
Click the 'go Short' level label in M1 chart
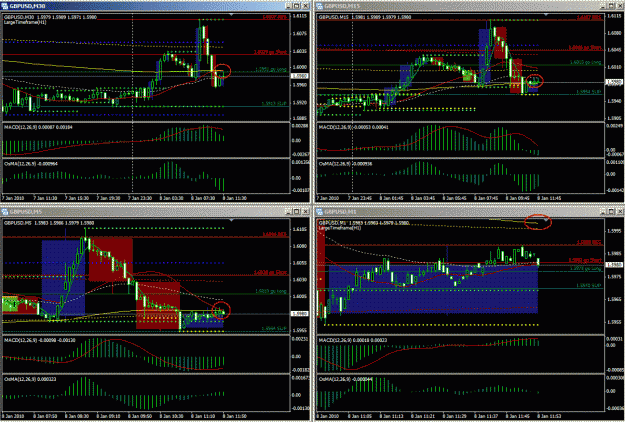[585, 260]
